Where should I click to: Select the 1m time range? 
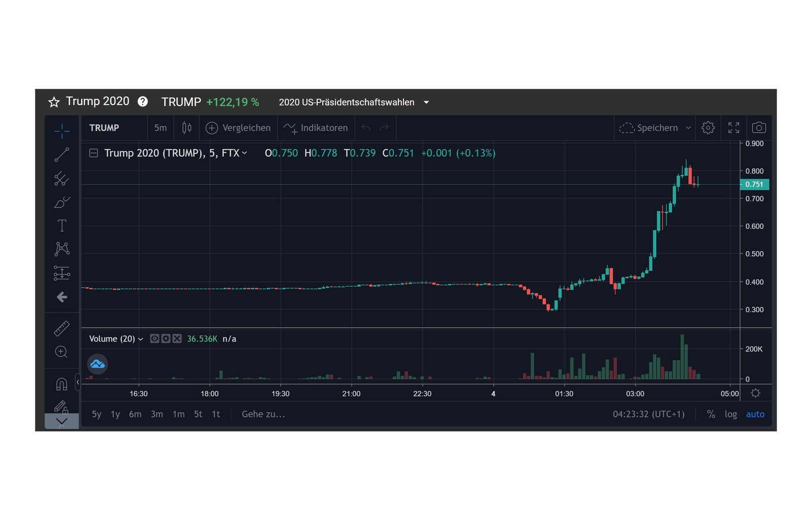179,414
